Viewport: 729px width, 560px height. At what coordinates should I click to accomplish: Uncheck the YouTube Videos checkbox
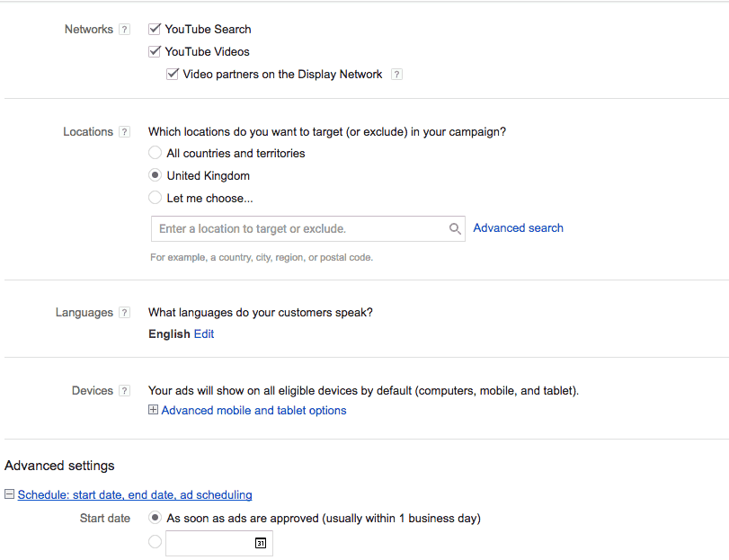[155, 51]
